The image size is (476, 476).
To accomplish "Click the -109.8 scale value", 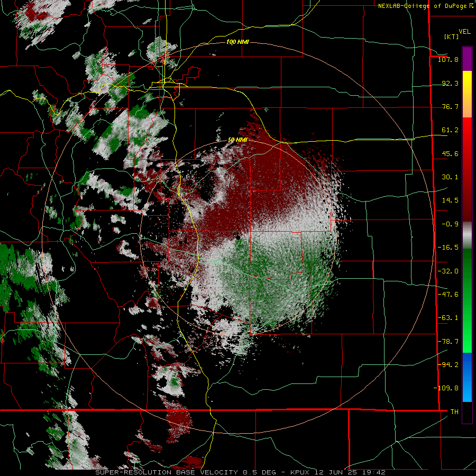I will tap(446, 388).
